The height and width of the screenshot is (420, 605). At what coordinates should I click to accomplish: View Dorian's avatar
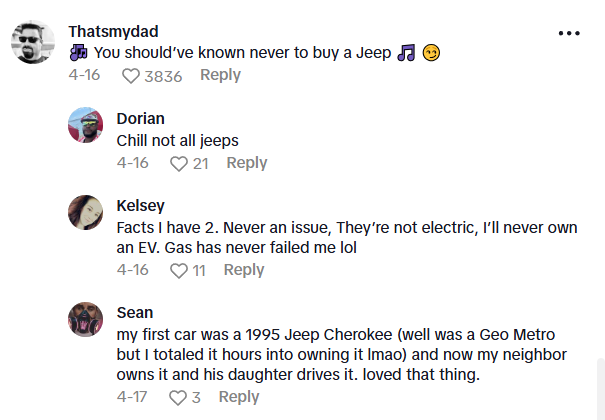pos(86,129)
